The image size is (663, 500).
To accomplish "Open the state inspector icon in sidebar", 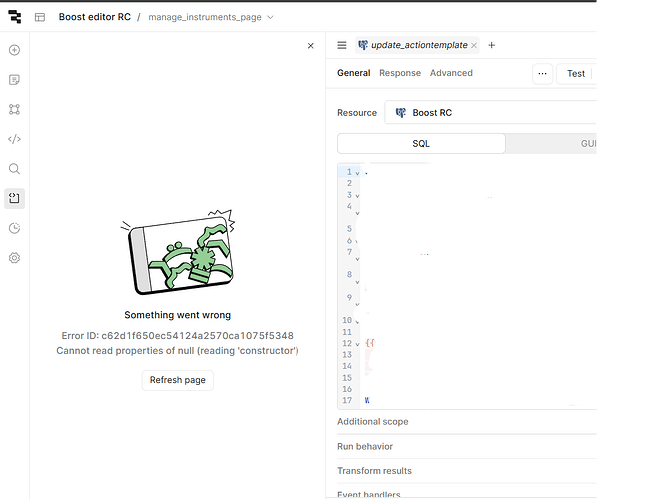I will (14, 198).
